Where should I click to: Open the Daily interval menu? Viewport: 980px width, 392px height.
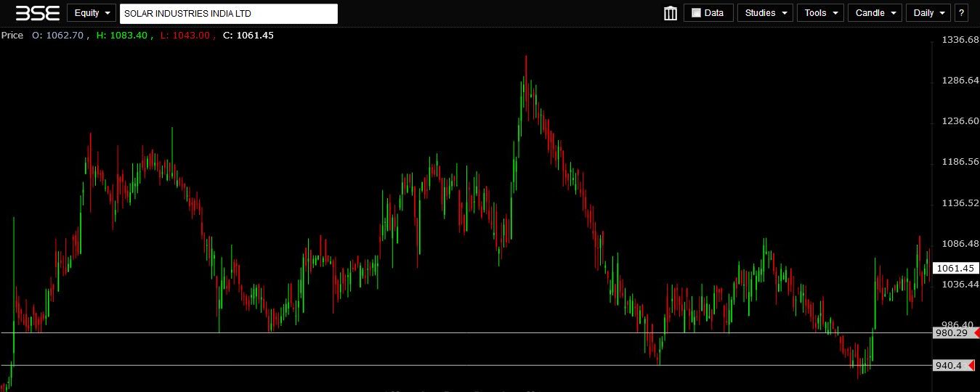tap(928, 13)
